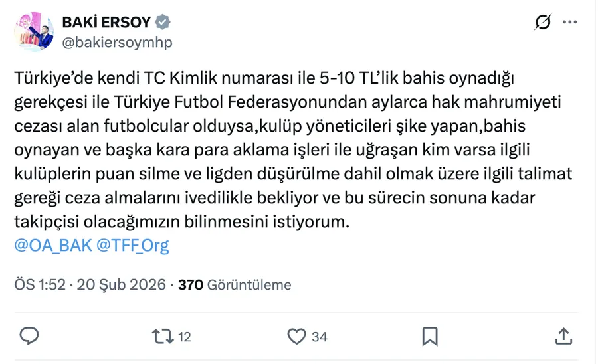Image resolution: width=598 pixels, height=364 pixels.
Task: Open the share tweet icon
Action: point(563,336)
